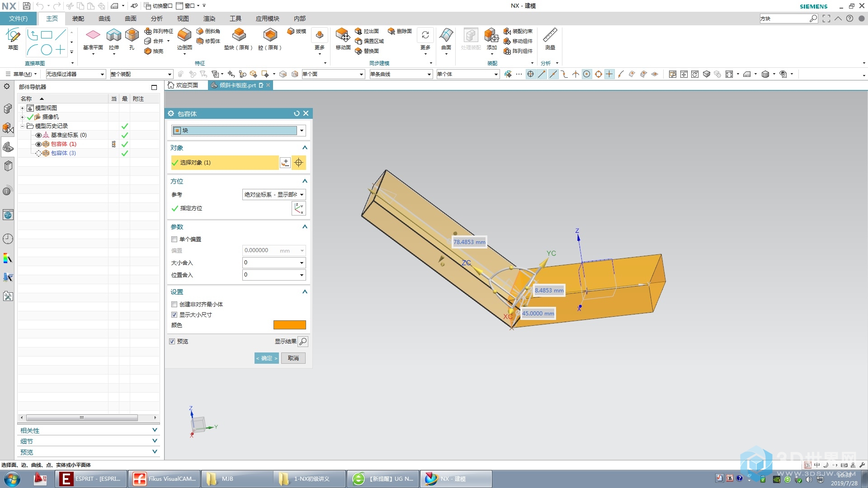Collapse the Object (对象) section
Screen dimensions: 868x488
point(305,148)
